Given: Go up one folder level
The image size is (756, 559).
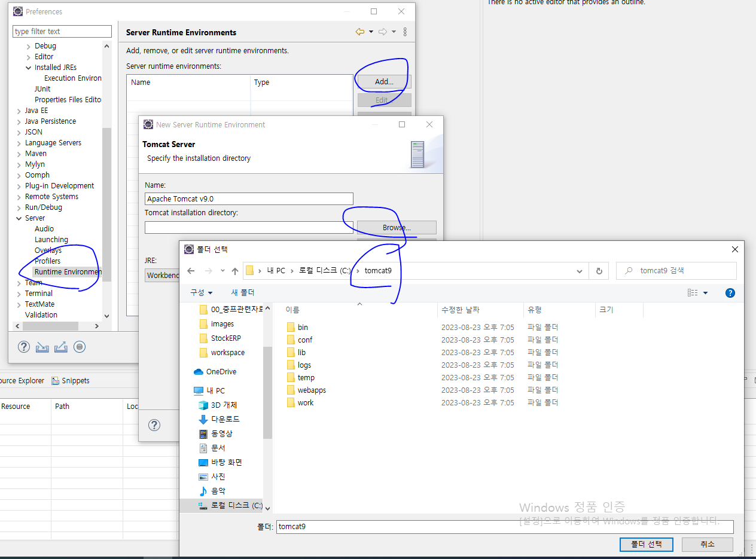Looking at the screenshot, I should tap(235, 271).
